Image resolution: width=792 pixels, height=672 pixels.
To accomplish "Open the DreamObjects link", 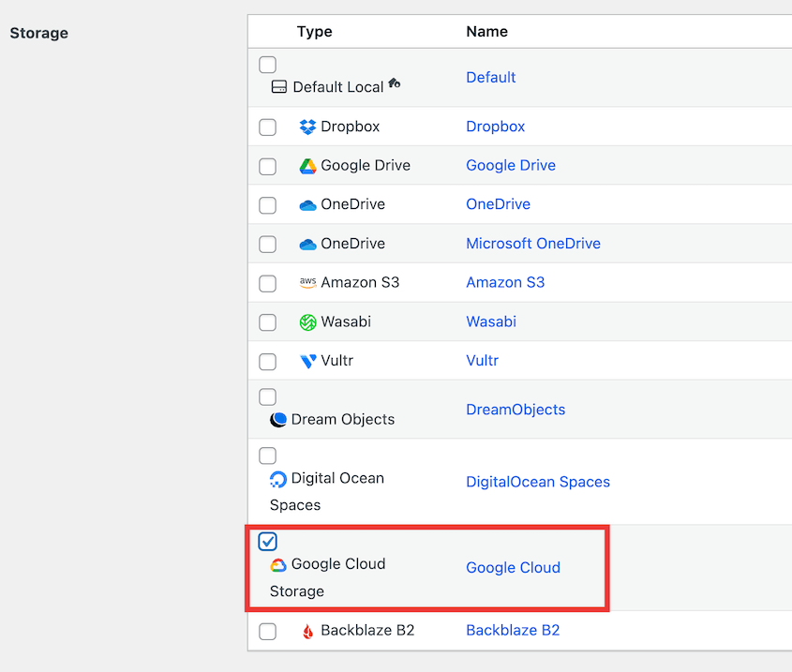I will coord(516,410).
